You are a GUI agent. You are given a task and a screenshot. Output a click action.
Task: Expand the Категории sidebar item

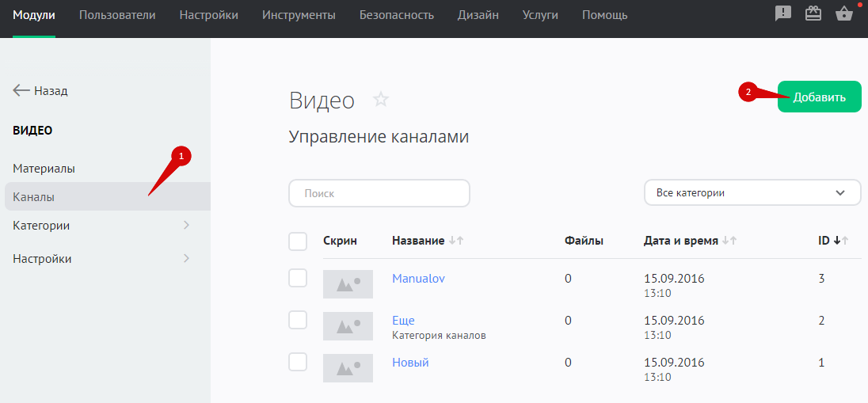coord(186,226)
